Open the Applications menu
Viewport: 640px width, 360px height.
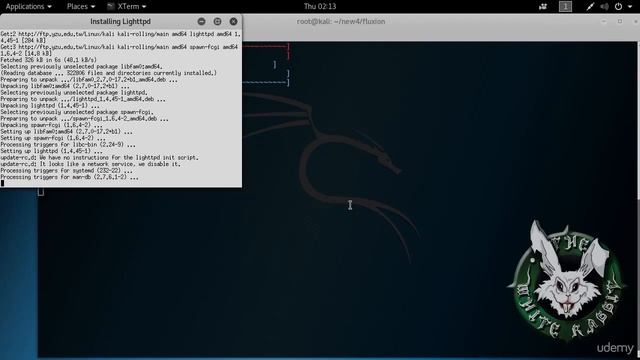click(29, 6)
